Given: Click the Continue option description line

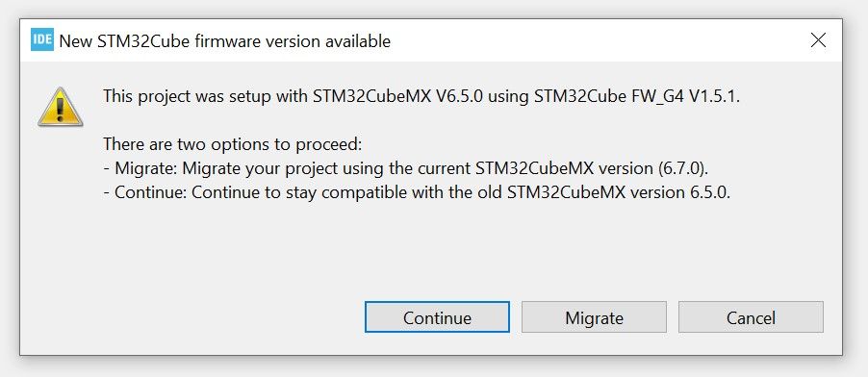Looking at the screenshot, I should (x=417, y=193).
